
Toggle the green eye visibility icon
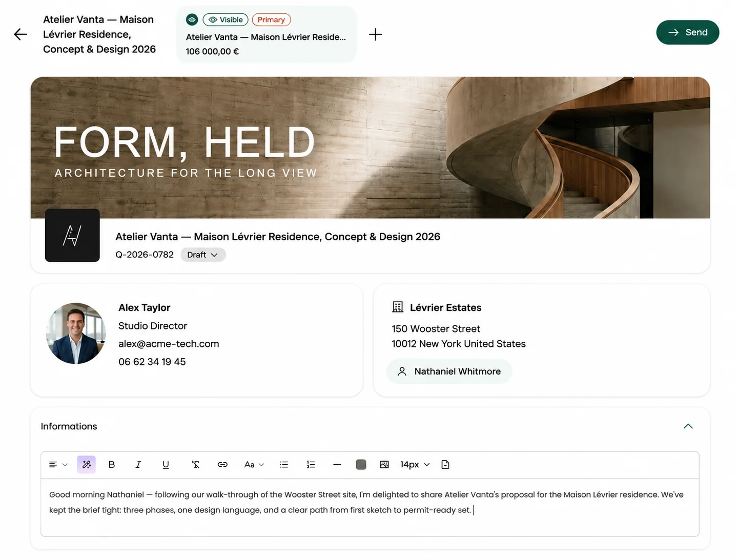pyautogui.click(x=192, y=19)
